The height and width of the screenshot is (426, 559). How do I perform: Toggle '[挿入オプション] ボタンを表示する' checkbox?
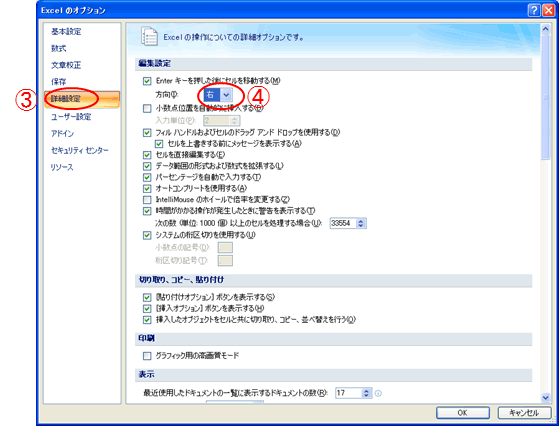pos(147,308)
